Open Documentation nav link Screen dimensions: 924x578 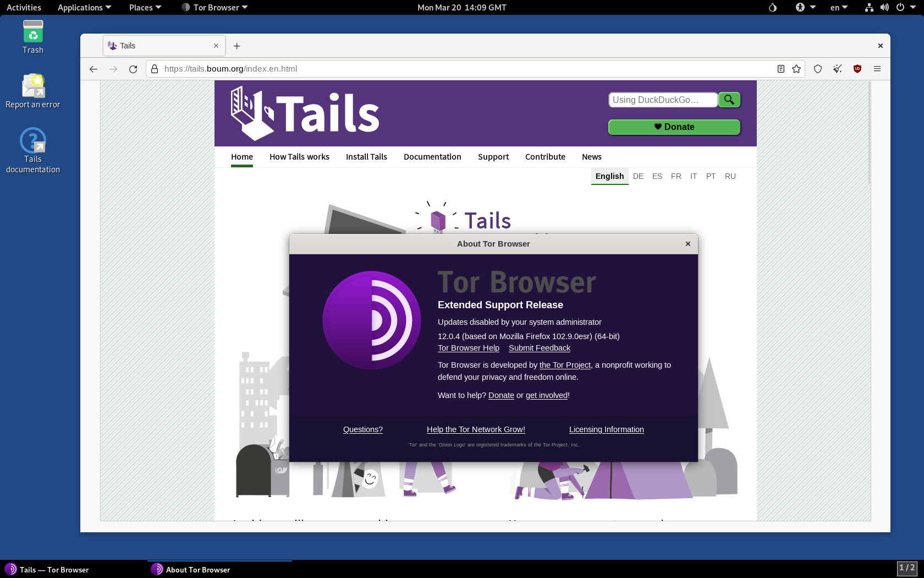(x=432, y=157)
